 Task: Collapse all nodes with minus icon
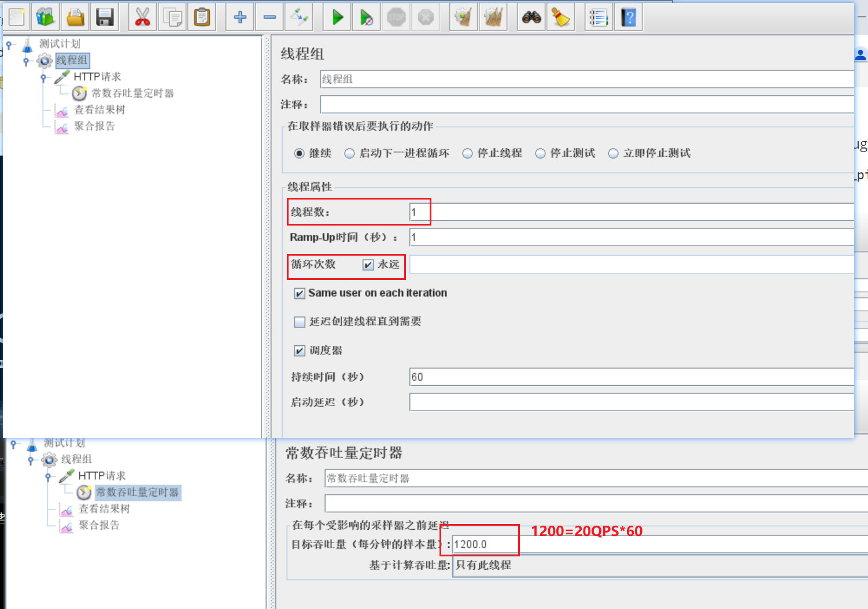[269, 17]
